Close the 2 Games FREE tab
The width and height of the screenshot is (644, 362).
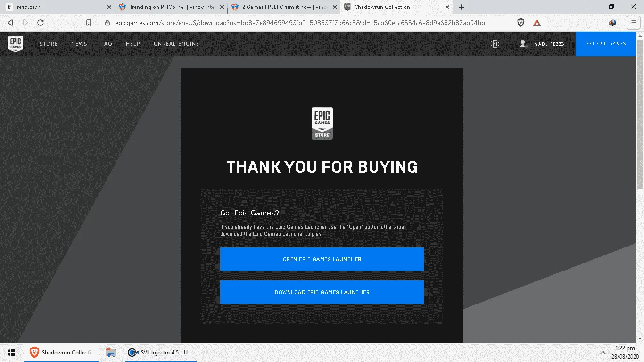click(x=335, y=7)
